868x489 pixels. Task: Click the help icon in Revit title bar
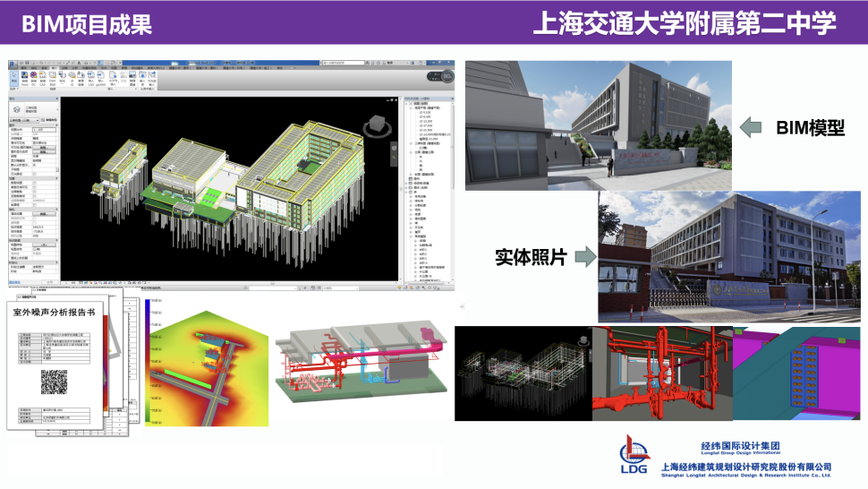(421, 63)
